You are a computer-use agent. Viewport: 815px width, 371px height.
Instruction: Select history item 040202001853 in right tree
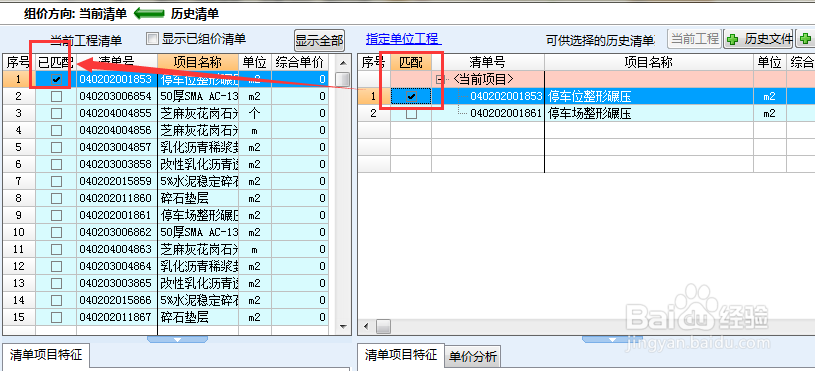(x=506, y=97)
